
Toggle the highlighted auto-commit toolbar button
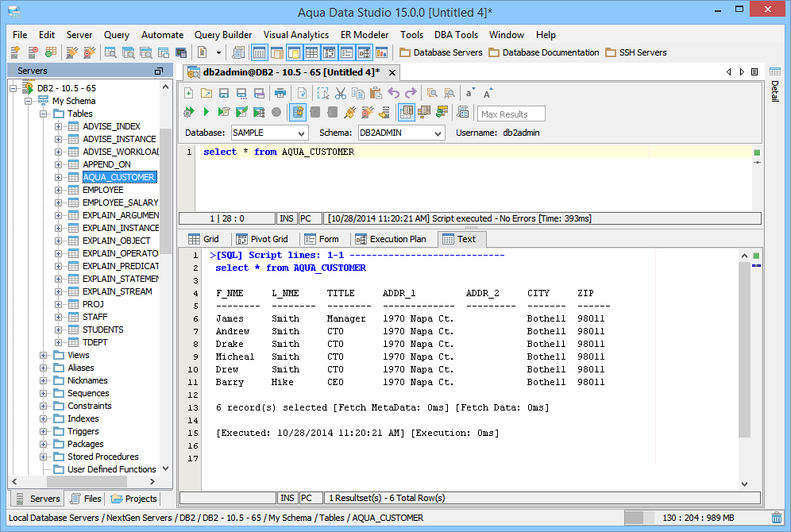(298, 112)
